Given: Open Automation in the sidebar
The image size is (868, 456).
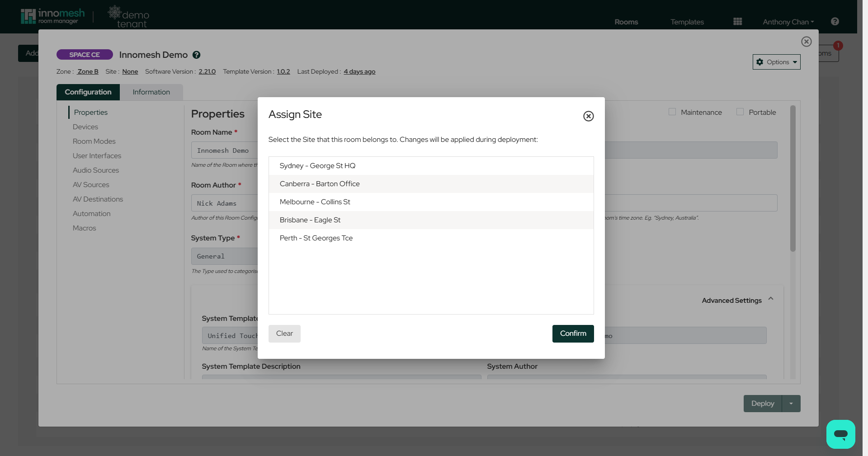Looking at the screenshot, I should point(91,214).
